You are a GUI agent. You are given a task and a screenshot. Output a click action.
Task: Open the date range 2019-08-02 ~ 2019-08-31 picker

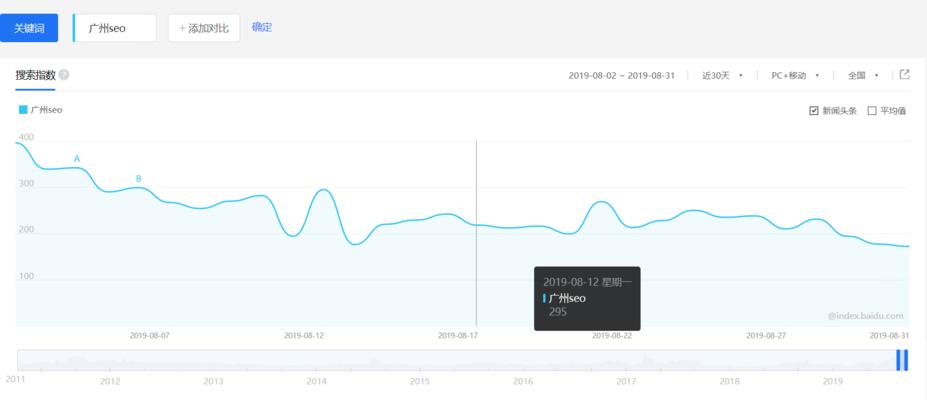point(622,75)
